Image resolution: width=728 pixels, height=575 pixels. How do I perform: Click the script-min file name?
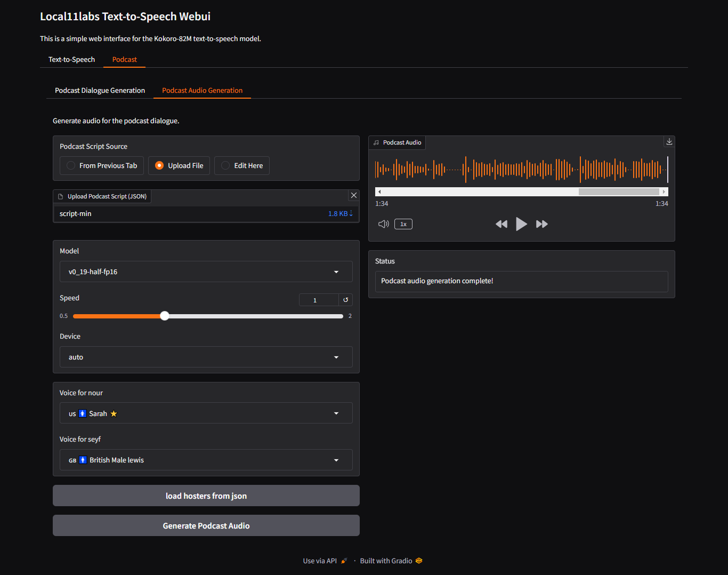click(x=76, y=213)
